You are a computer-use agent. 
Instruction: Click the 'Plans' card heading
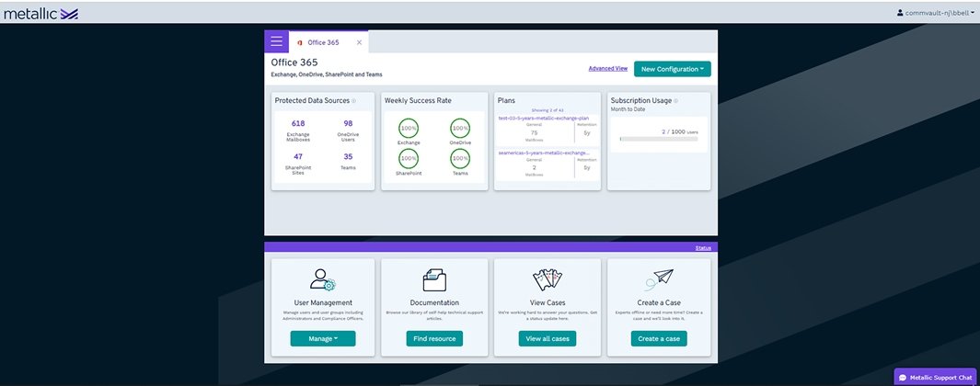pos(506,100)
